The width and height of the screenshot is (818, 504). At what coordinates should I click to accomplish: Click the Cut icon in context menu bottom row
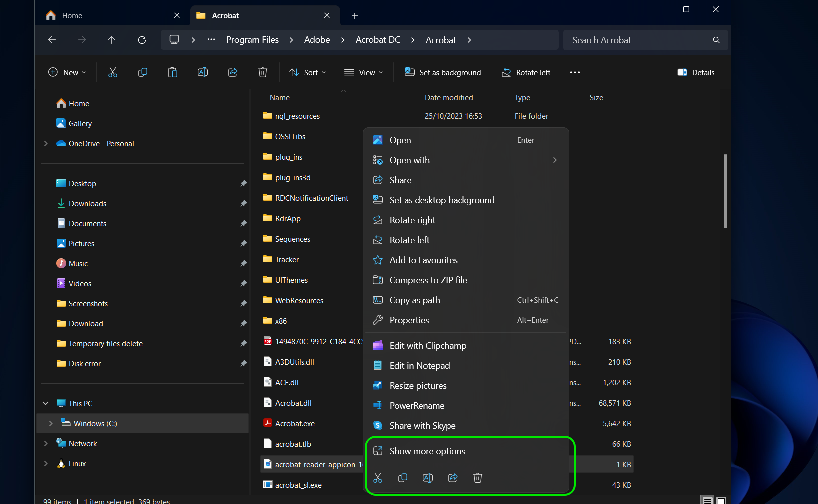pos(378,478)
